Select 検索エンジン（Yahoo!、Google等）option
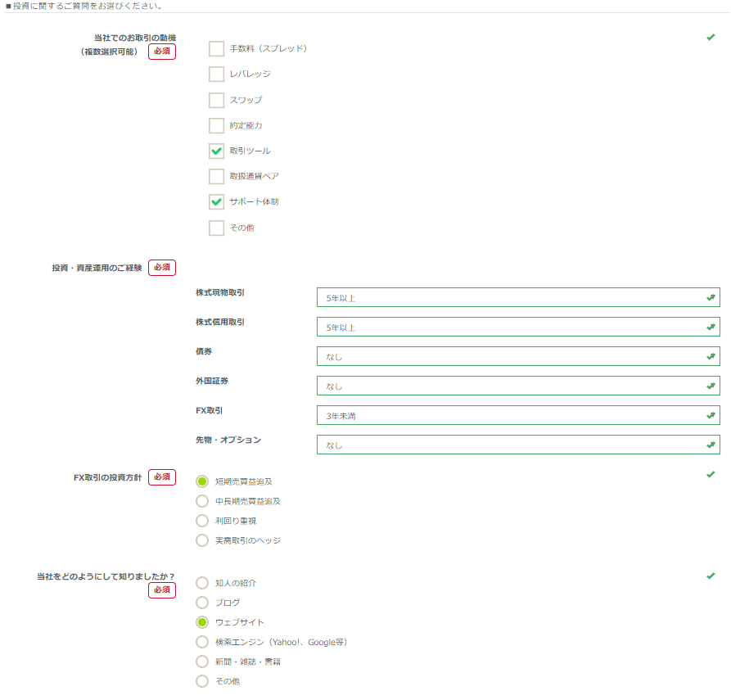 point(202,642)
